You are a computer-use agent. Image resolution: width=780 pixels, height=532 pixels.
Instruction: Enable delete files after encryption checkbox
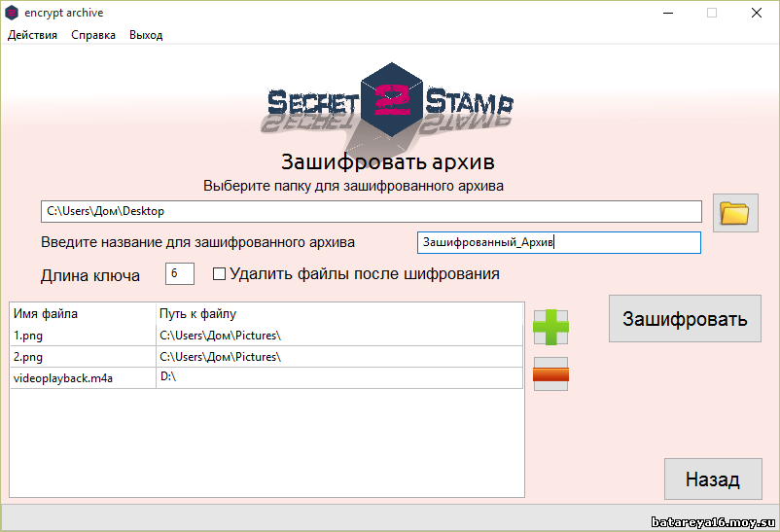tap(219, 273)
